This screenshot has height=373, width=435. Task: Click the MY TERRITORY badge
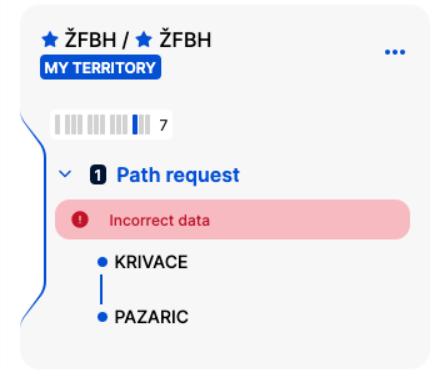100,68
